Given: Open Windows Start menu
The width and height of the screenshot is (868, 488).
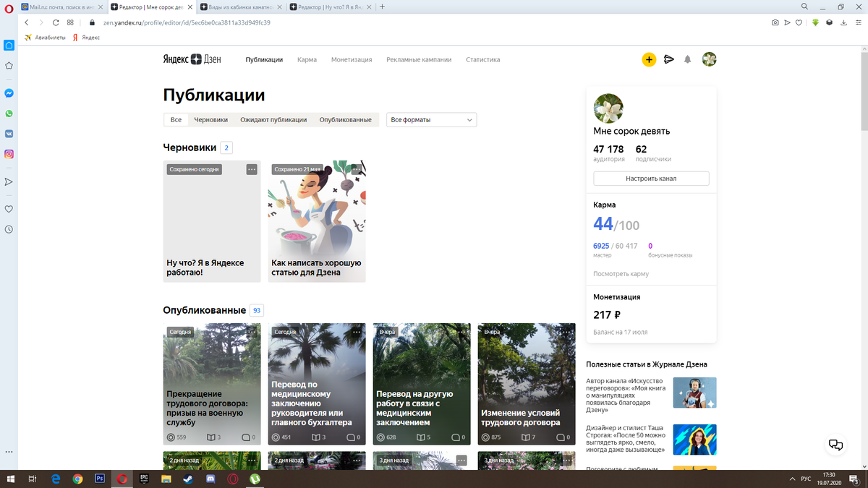Looking at the screenshot, I should coord(11,479).
